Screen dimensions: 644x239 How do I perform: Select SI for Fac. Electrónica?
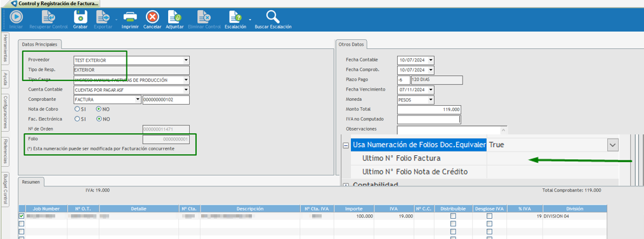coord(77,119)
